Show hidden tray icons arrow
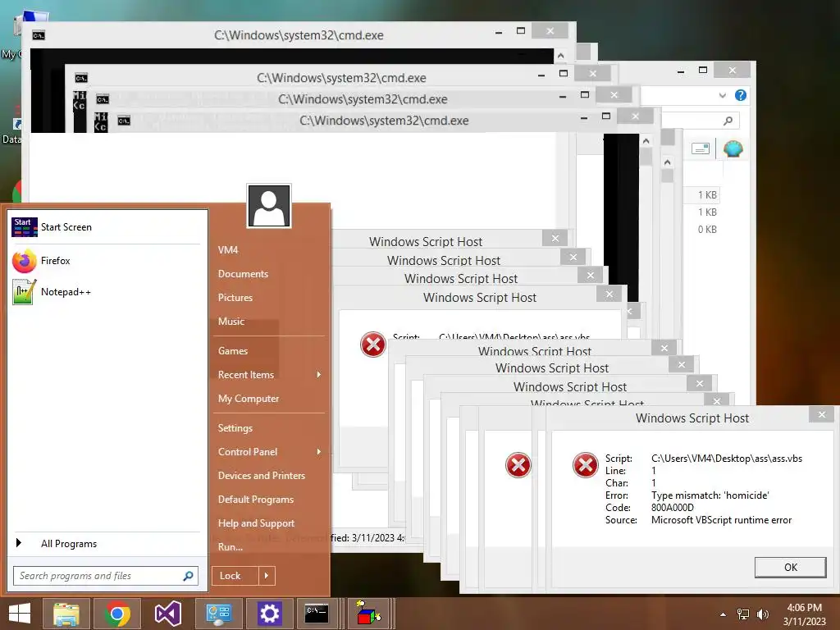840x630 pixels. pos(723,614)
